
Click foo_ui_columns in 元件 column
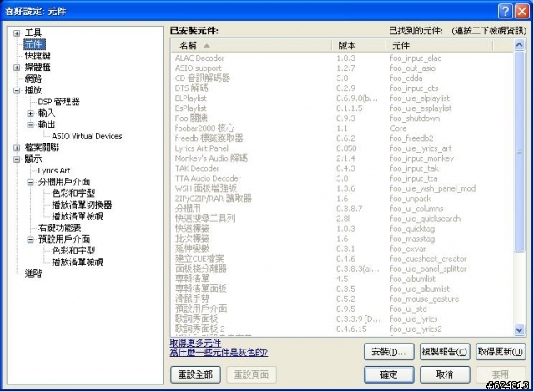[x=416, y=209]
